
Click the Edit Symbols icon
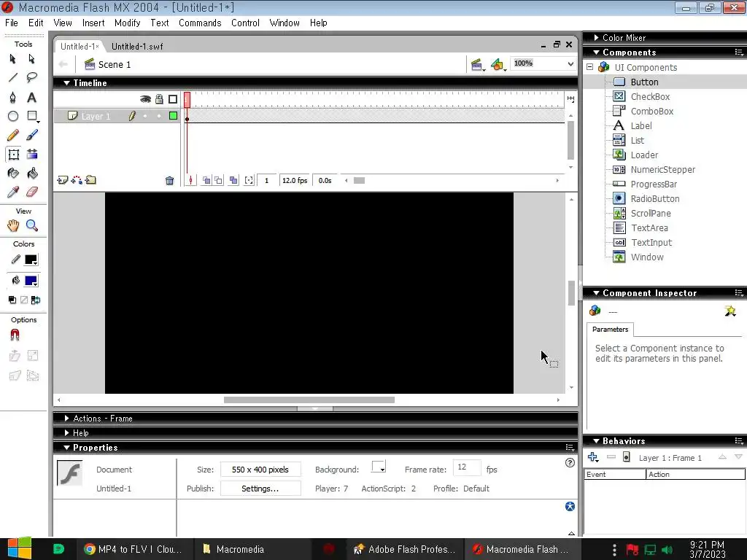point(498,64)
